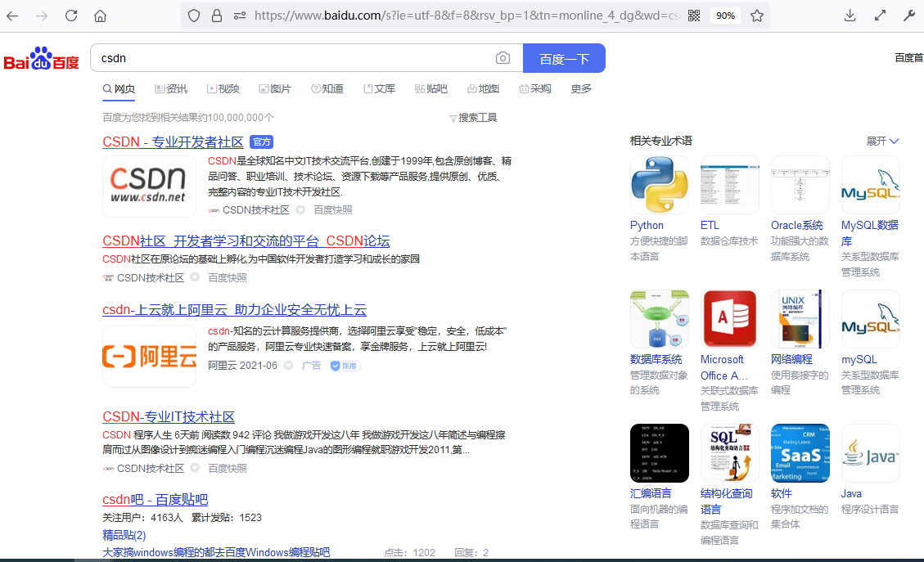
Task: Open 百度快照 under CSDN社区 result
Action: [228, 278]
